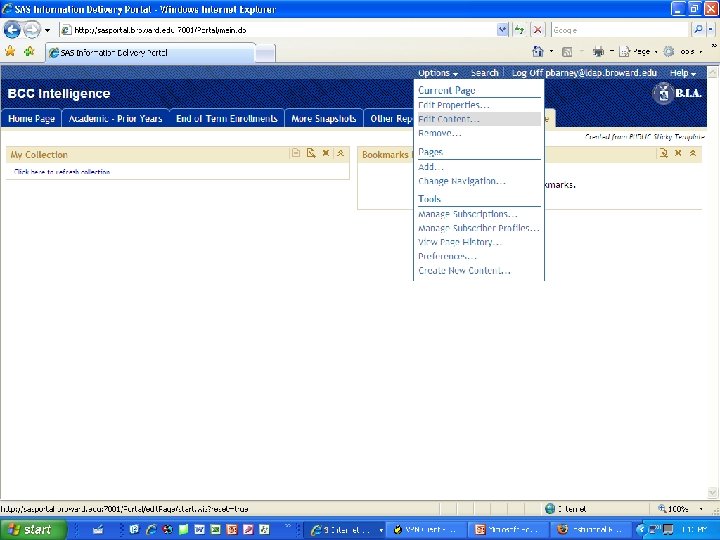
Task: Open the Home button dropdown arrow
Action: 551,51
